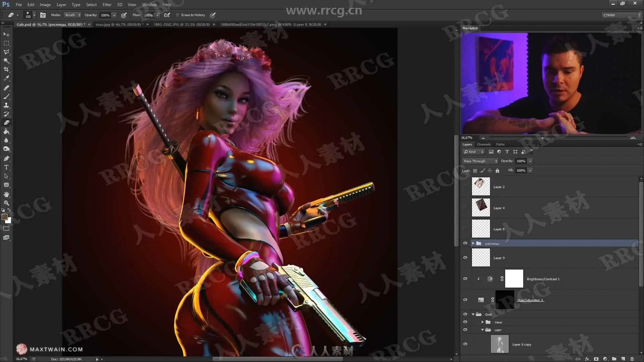Open the Layer menu
644x362 pixels.
[x=61, y=5]
